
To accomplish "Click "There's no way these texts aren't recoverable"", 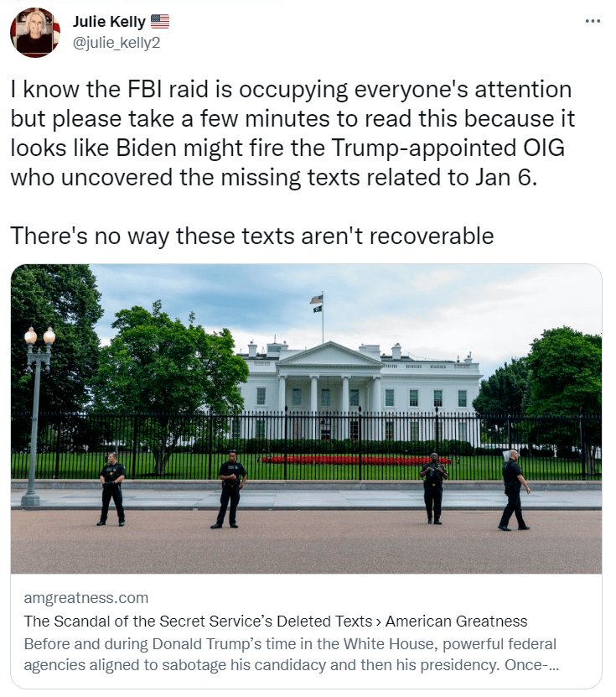I will pyautogui.click(x=251, y=236).
